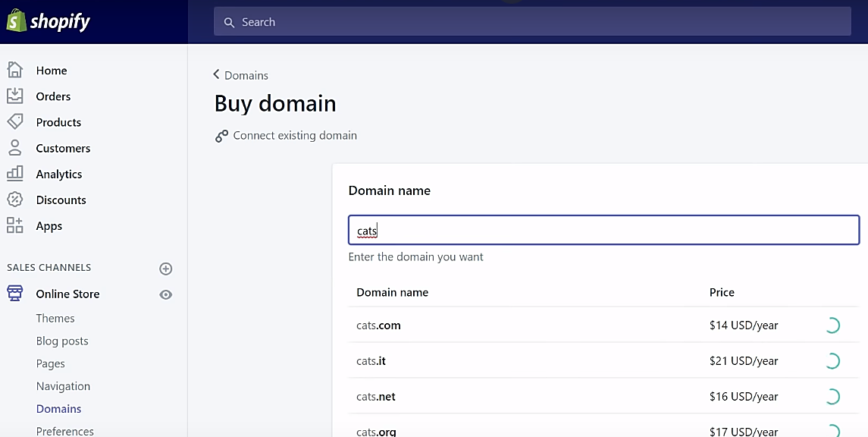Focus the top Search field
Viewport: 868px width, 437px height.
pos(532,22)
